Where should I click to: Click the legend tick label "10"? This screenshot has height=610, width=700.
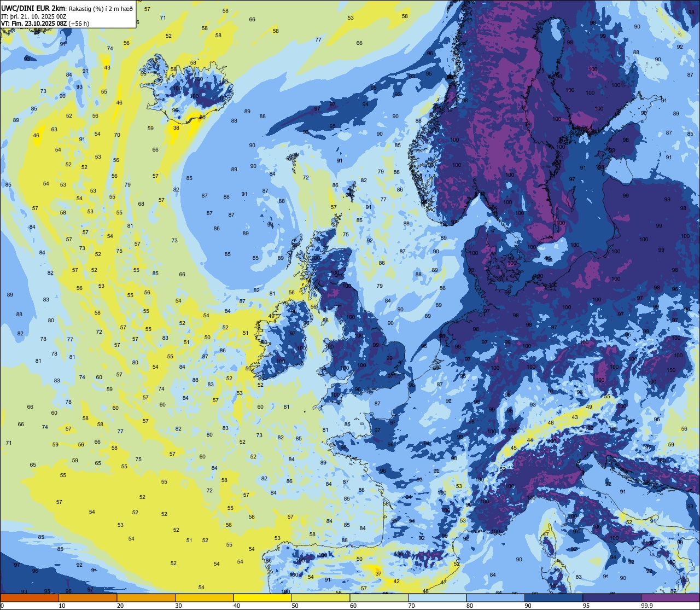tap(62, 606)
